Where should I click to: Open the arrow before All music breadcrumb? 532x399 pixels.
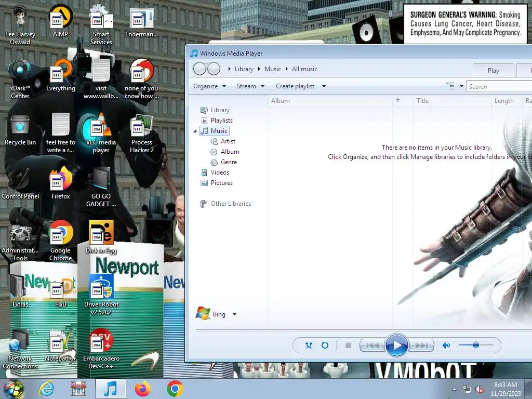pos(286,69)
